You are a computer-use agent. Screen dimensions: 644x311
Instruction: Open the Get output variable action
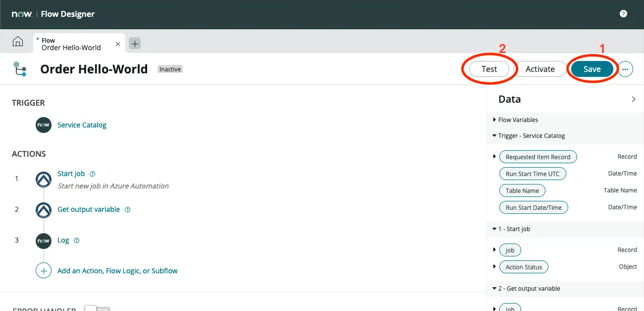point(89,209)
